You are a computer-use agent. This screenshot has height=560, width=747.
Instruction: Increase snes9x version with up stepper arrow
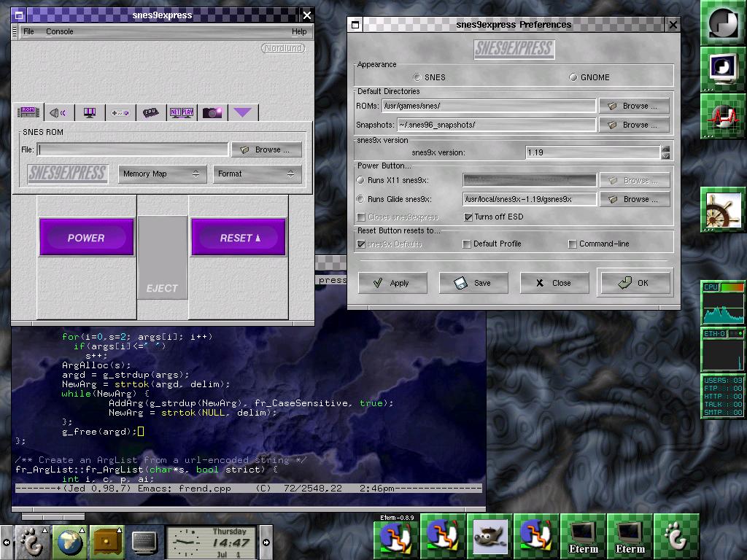coord(665,149)
